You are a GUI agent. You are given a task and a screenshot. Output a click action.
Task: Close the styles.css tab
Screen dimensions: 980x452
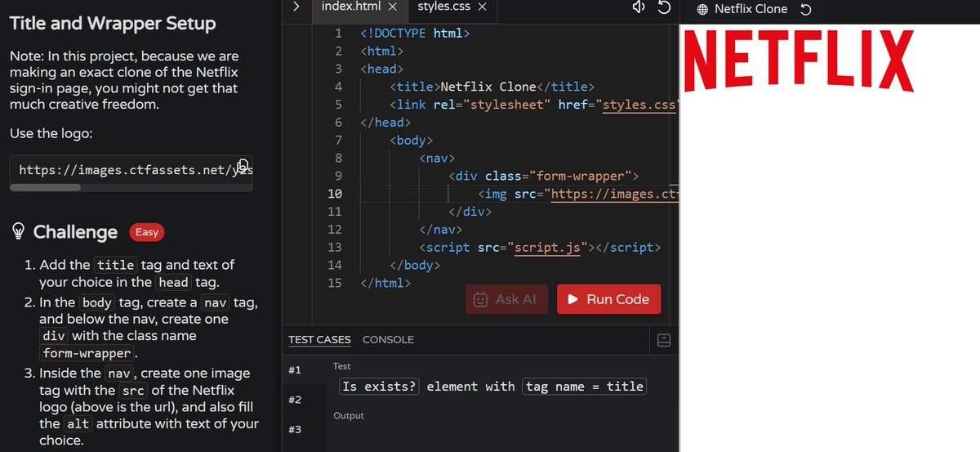[482, 7]
